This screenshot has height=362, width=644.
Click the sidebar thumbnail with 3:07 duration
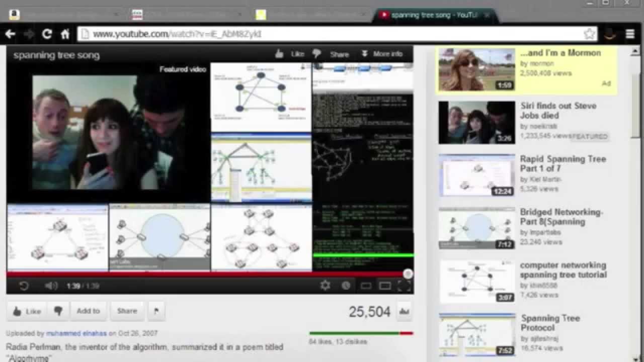[476, 282]
